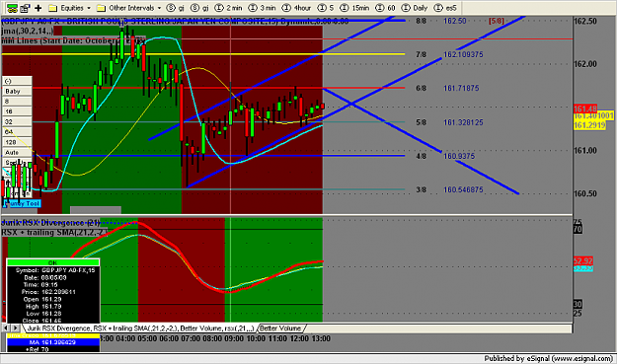617x364 pixels.
Task: Click the Symbol GBPJPY row in data window
Action: pos(55,270)
